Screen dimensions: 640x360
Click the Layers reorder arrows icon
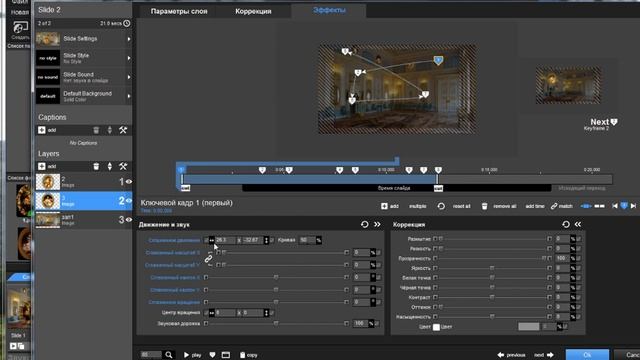click(x=109, y=166)
